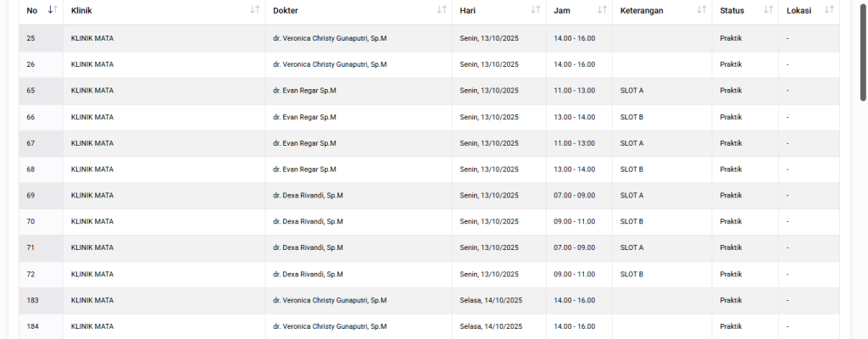
Task: Click row number 65 cell
Action: [x=31, y=91]
